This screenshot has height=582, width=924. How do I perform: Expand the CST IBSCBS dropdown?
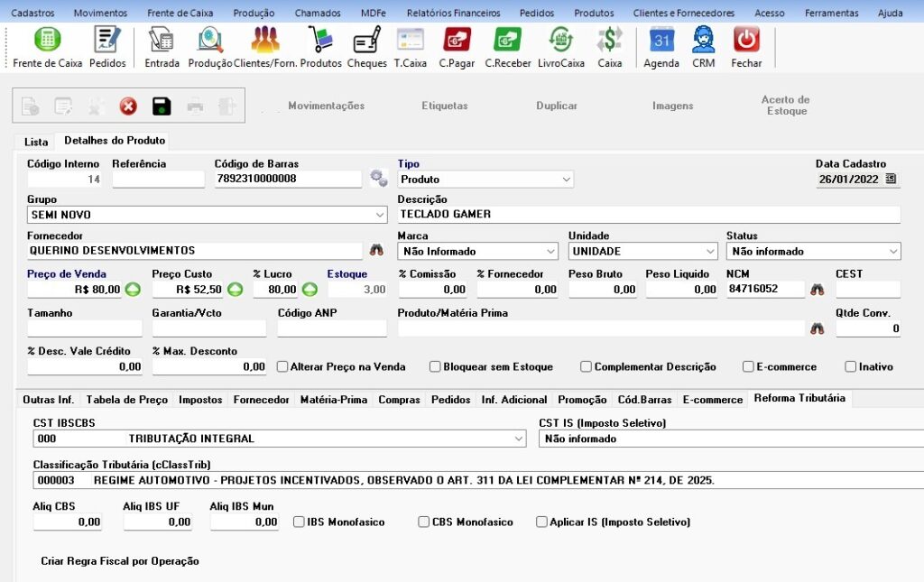(519, 439)
